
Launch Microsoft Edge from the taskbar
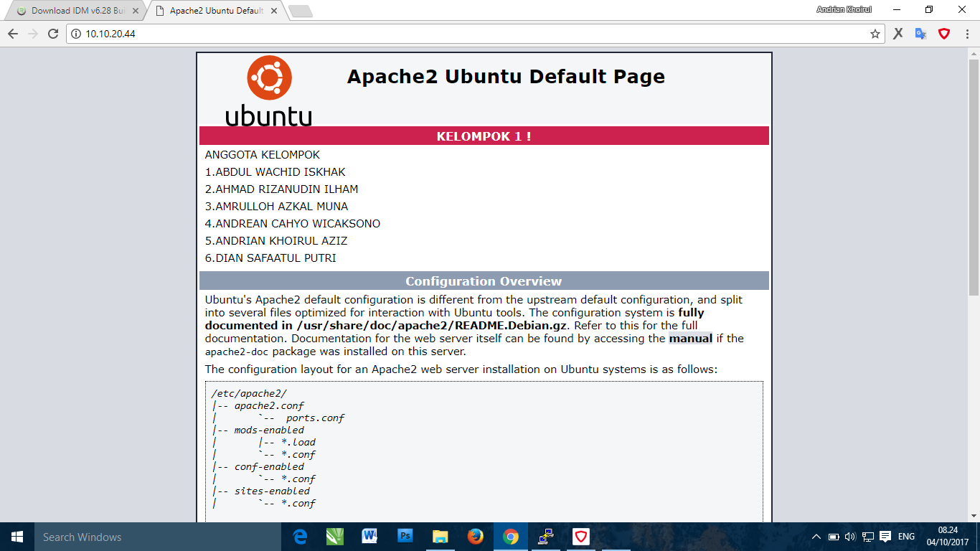pos(300,537)
